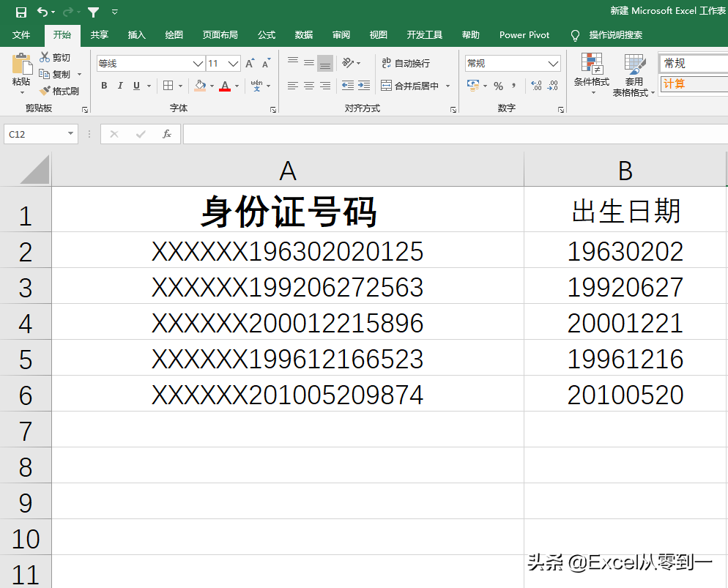
Task: Switch to the 页面布局 tab
Action: [220, 35]
